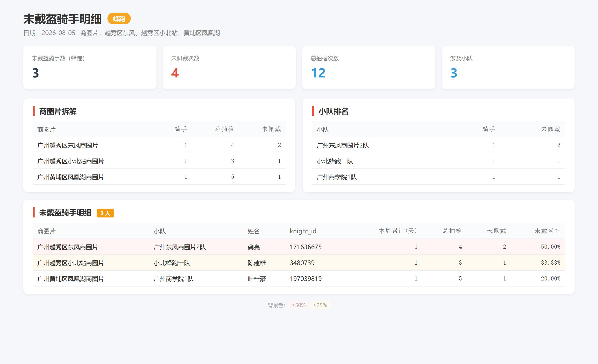The height and width of the screenshot is (364, 598).
Task: Click the 姓名 column header
Action: [x=254, y=231]
